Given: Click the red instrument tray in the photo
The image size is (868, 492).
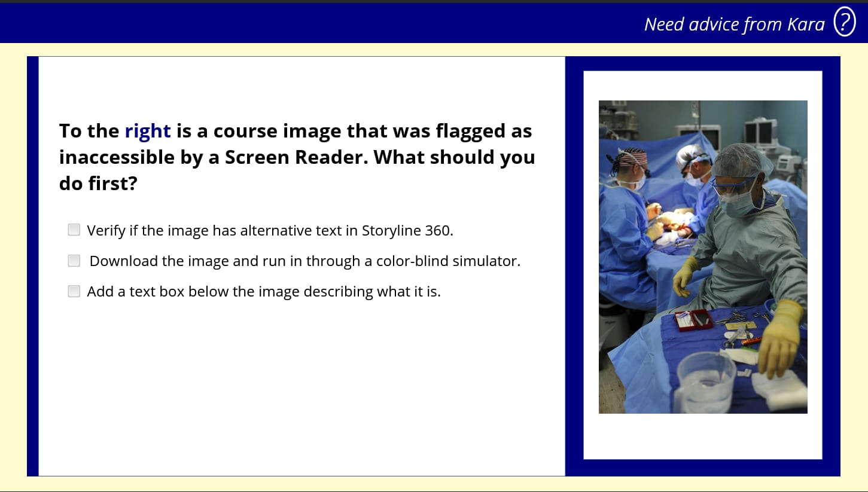Looking at the screenshot, I should pyautogui.click(x=693, y=320).
